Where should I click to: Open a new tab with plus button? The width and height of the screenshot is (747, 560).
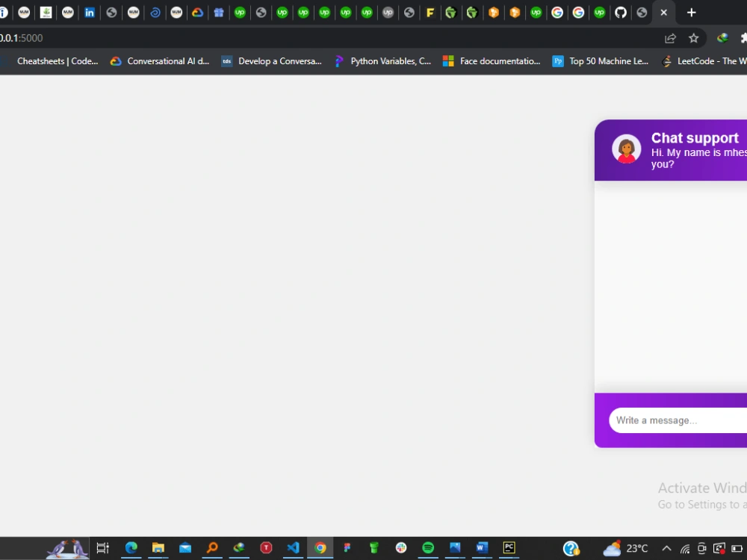(x=691, y=13)
